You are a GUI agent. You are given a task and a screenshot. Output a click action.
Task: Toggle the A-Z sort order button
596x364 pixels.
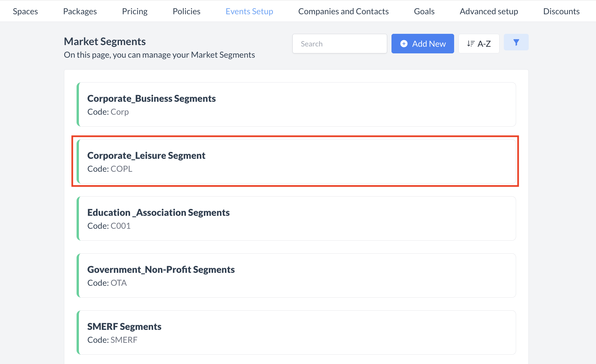point(479,44)
